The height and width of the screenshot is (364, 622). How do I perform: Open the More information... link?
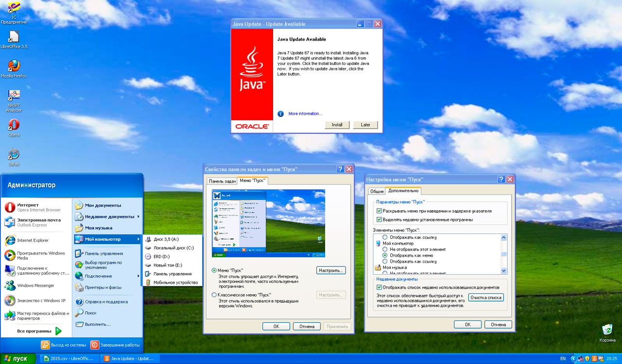[x=305, y=114]
